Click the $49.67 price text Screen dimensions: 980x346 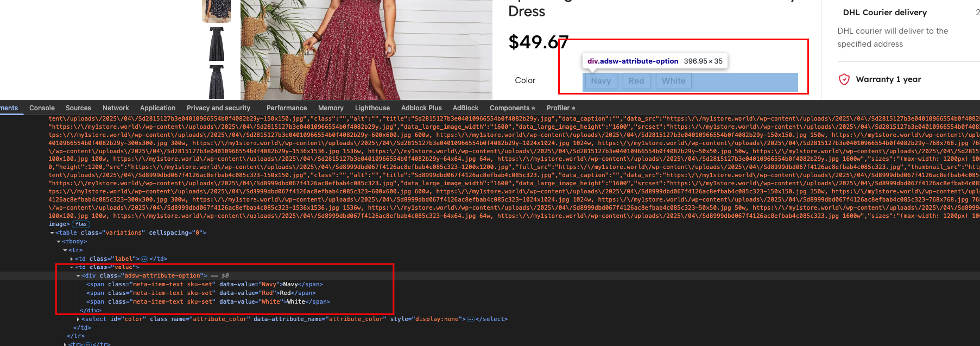tap(538, 42)
